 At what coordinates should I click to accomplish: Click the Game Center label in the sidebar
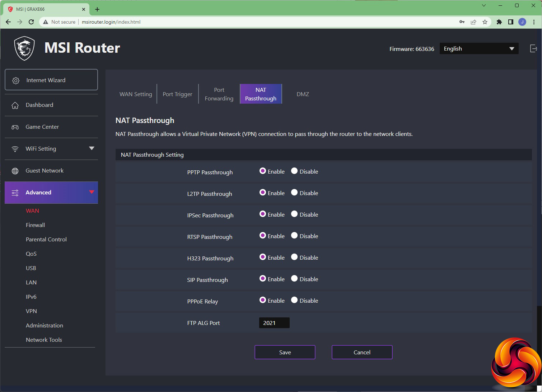coord(42,127)
